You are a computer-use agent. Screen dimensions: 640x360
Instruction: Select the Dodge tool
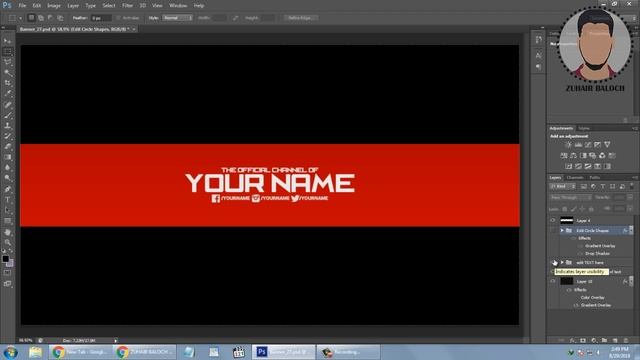[x=7, y=178]
